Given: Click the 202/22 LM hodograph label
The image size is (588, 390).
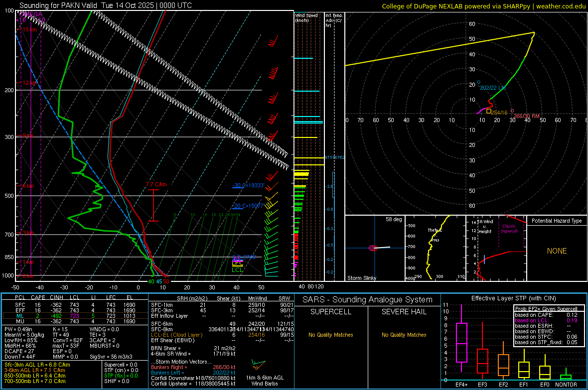Looking at the screenshot, I should [493, 88].
